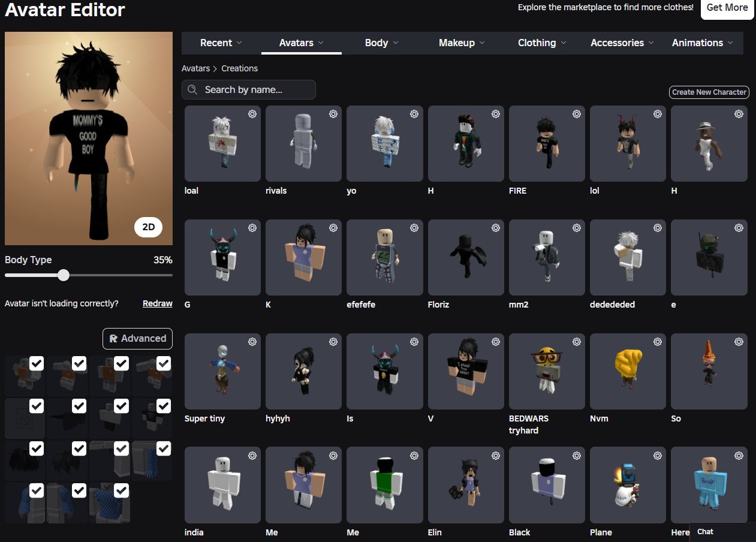756x542 pixels.
Task: Click the Creations breadcrumb
Action: 239,68
